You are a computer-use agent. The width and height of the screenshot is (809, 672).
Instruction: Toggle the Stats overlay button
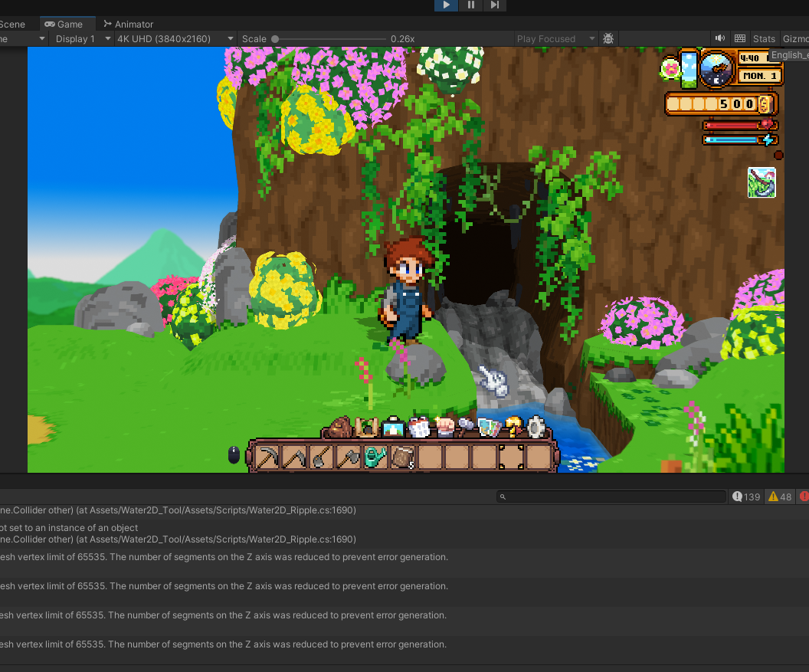click(764, 38)
